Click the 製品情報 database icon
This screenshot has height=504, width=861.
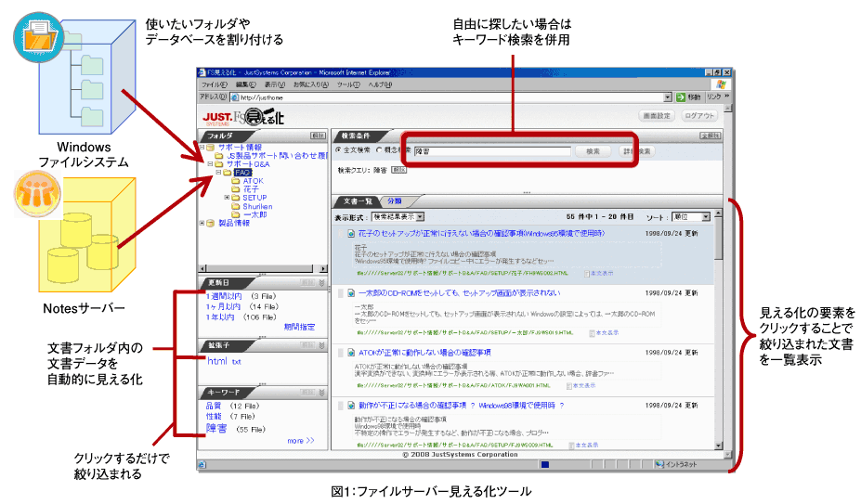pyautogui.click(x=210, y=223)
